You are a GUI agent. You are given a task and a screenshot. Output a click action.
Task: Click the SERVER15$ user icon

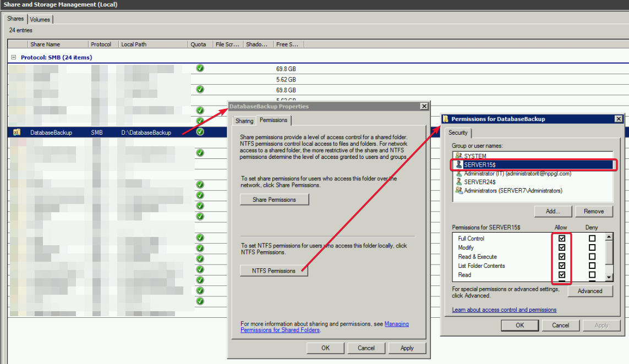459,164
